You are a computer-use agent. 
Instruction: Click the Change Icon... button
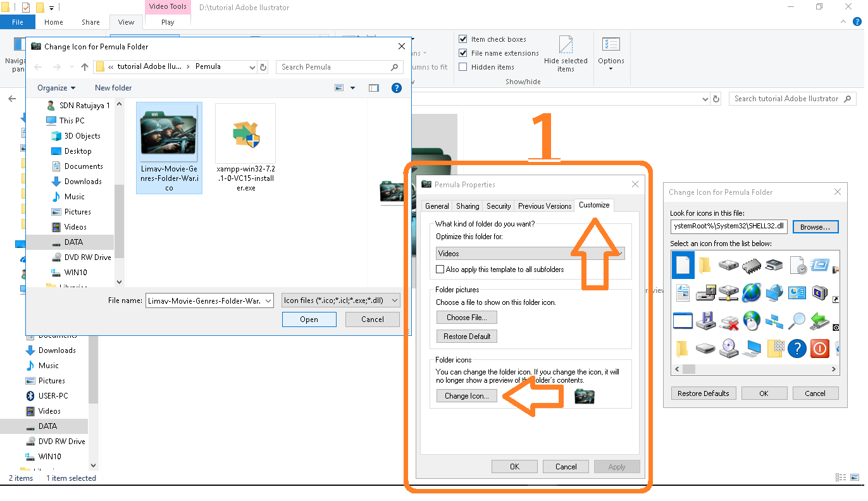[466, 396]
